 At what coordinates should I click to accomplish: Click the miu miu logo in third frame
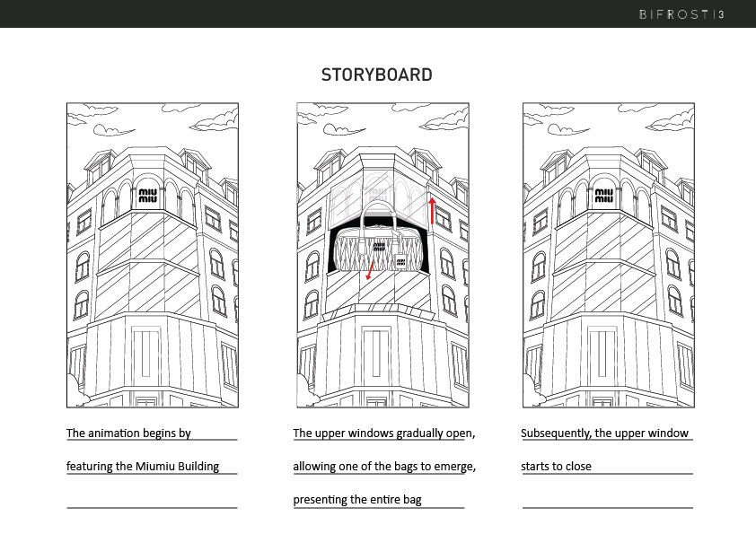603,195
